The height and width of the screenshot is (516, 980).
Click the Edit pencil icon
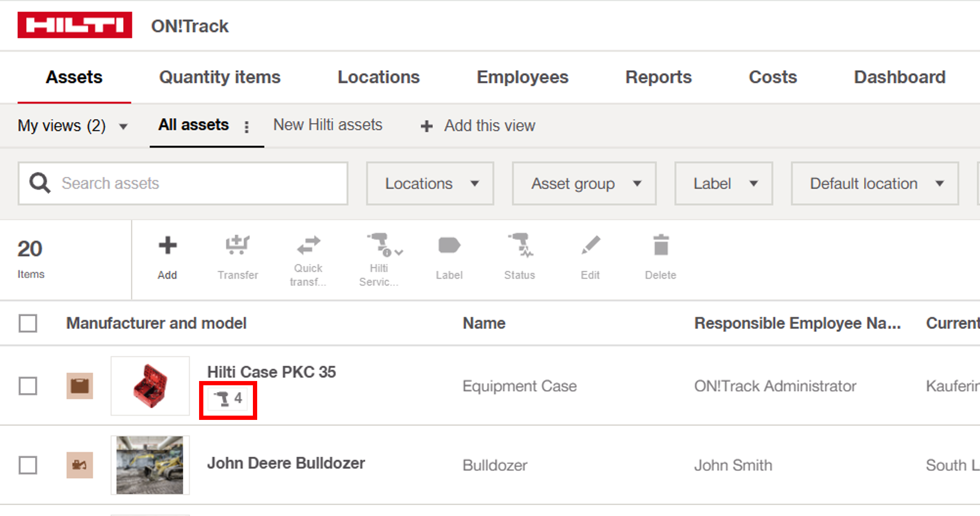point(590,246)
